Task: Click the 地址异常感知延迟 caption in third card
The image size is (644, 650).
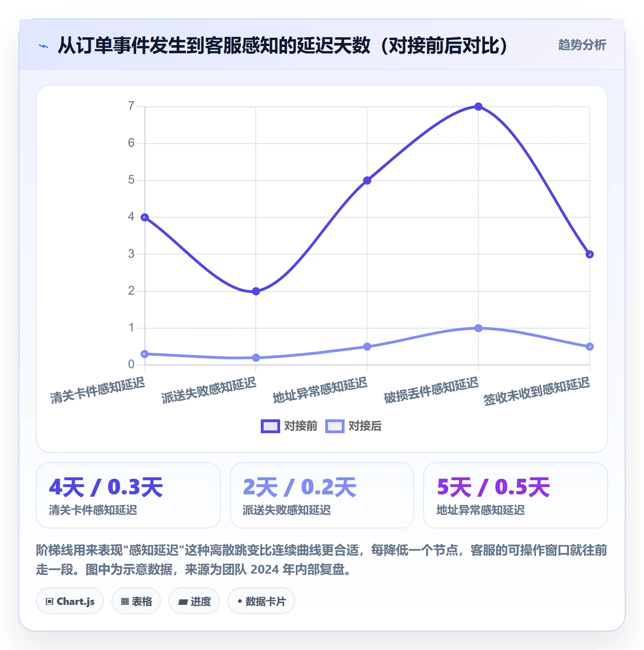Action: click(480, 510)
